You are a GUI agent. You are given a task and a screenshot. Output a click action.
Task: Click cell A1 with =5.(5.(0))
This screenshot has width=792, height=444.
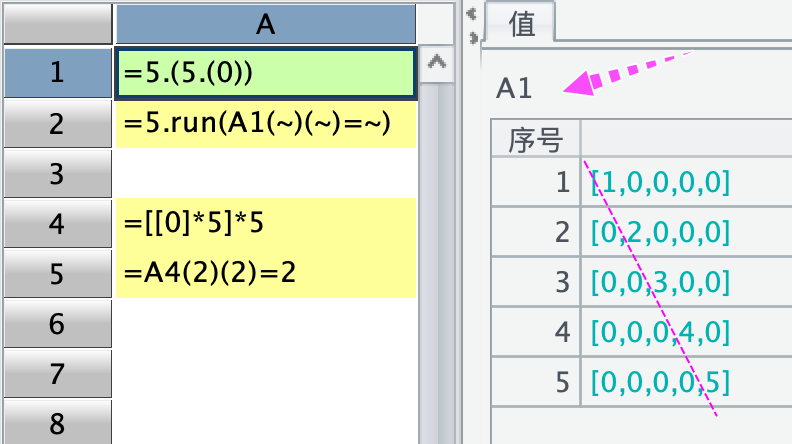[x=266, y=73]
